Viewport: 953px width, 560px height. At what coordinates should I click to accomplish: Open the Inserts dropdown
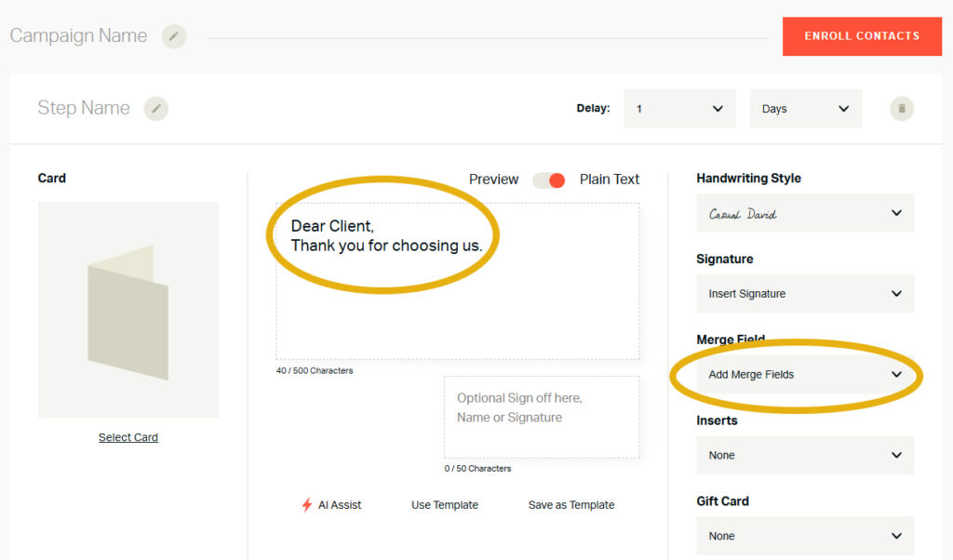[x=804, y=456]
